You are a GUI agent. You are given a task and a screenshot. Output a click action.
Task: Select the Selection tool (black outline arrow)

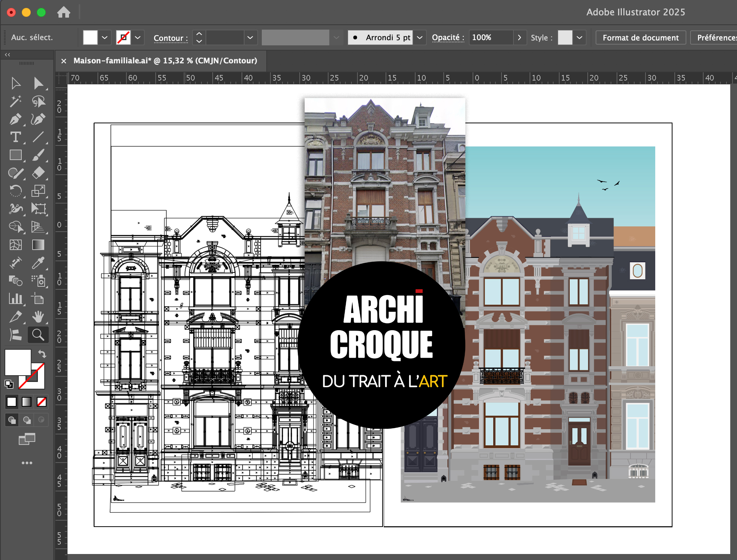click(x=15, y=83)
